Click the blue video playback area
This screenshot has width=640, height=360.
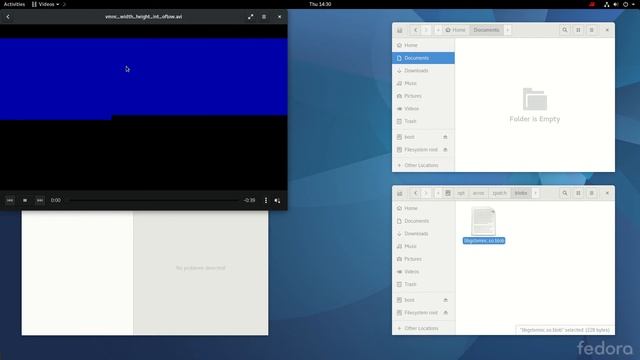point(144,78)
